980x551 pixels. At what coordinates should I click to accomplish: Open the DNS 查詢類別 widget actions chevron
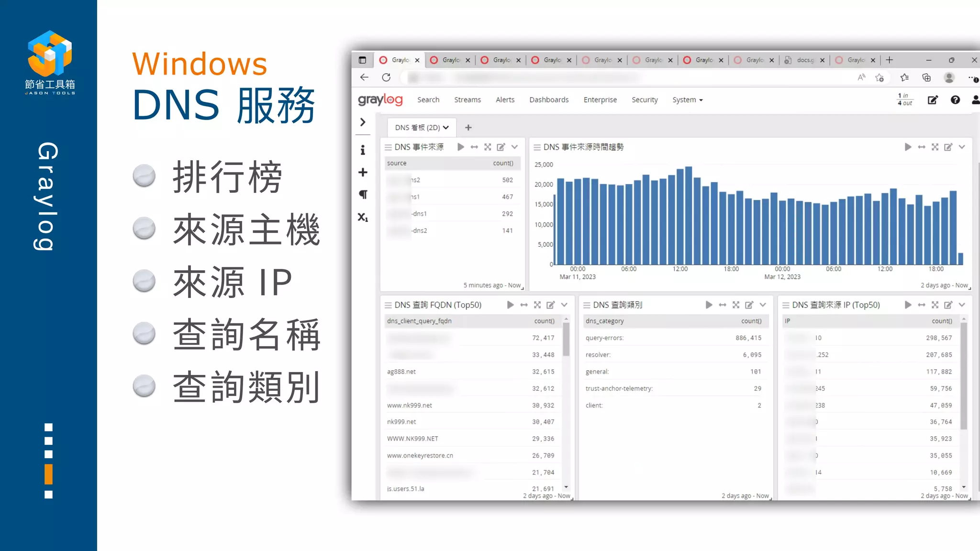point(763,305)
